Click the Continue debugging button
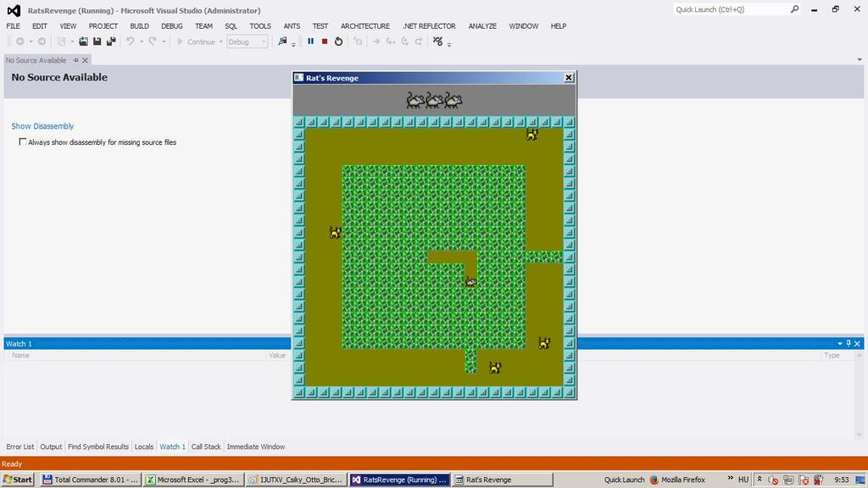The image size is (868, 488). 196,42
